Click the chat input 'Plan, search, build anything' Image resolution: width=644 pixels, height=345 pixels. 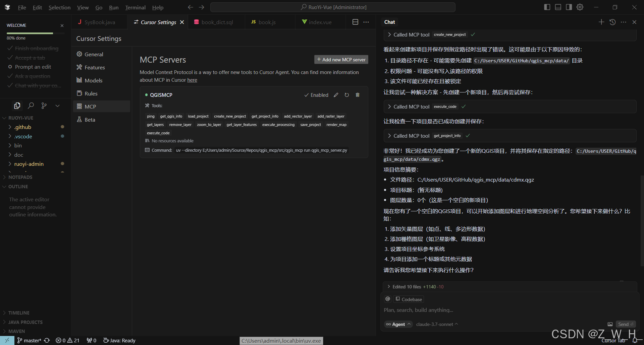pyautogui.click(x=509, y=310)
